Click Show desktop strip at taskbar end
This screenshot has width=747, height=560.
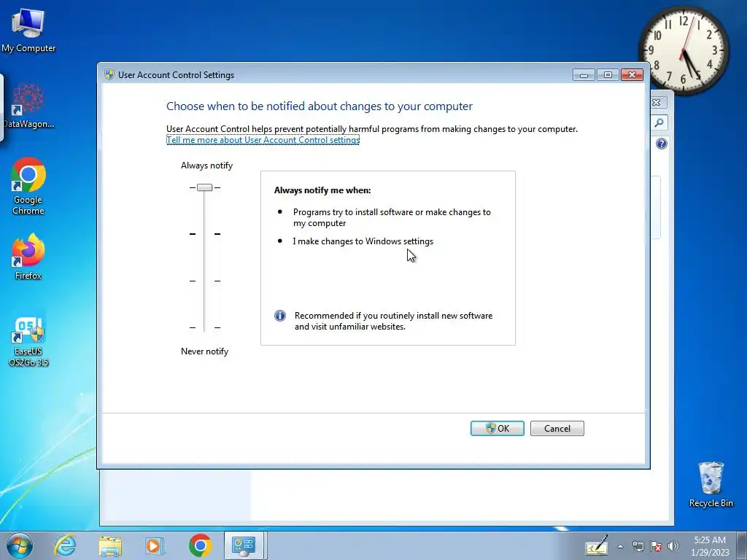point(742,545)
